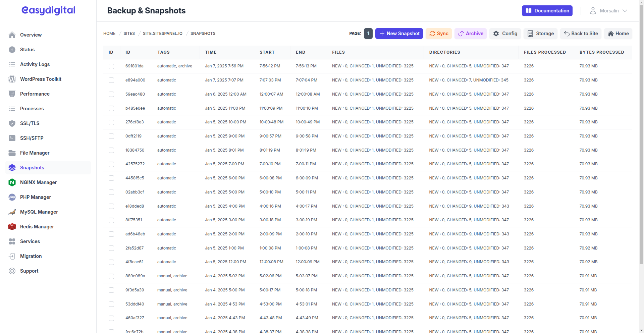Viewport: 644px width, 333px height.
Task: Open the WordPress Toolkit icon in sidebar
Action: tap(12, 79)
